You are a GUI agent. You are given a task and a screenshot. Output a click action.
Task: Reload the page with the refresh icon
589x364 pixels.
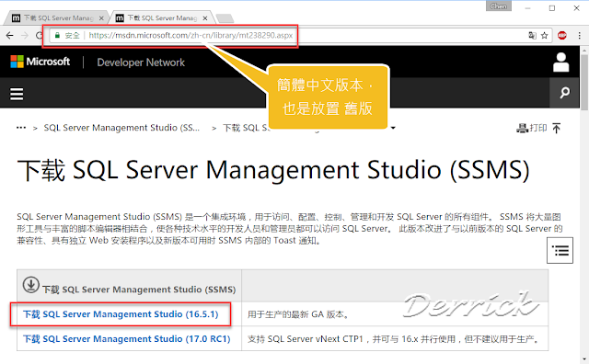[39, 35]
